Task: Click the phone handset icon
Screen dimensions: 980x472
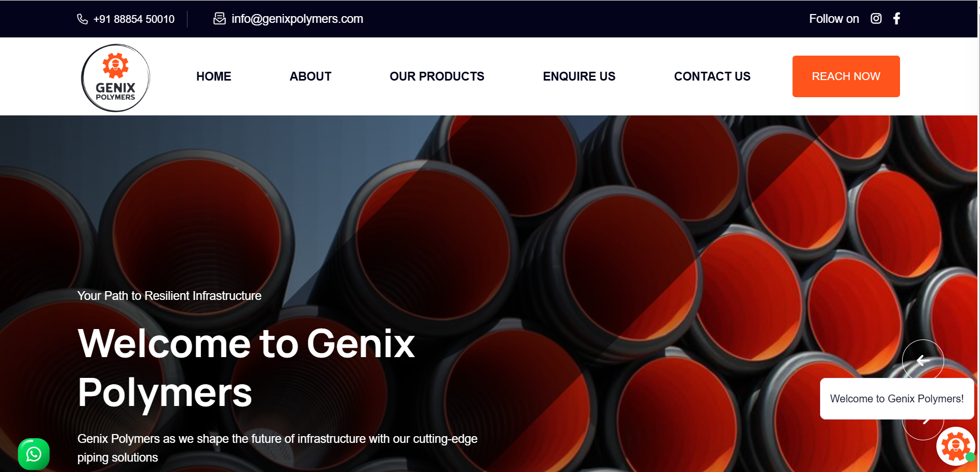Action: click(x=83, y=19)
